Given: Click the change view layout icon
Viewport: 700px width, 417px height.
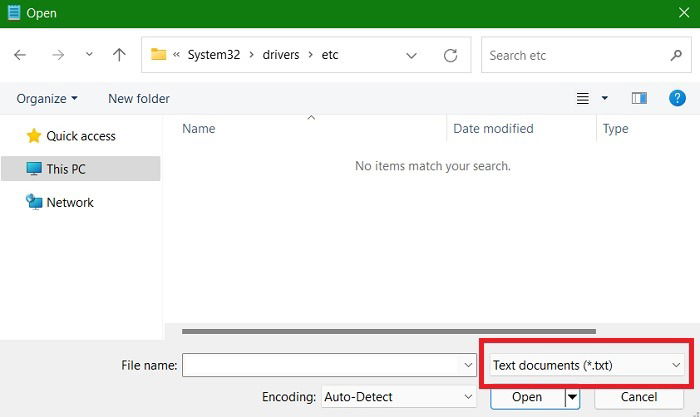Looking at the screenshot, I should tap(584, 98).
